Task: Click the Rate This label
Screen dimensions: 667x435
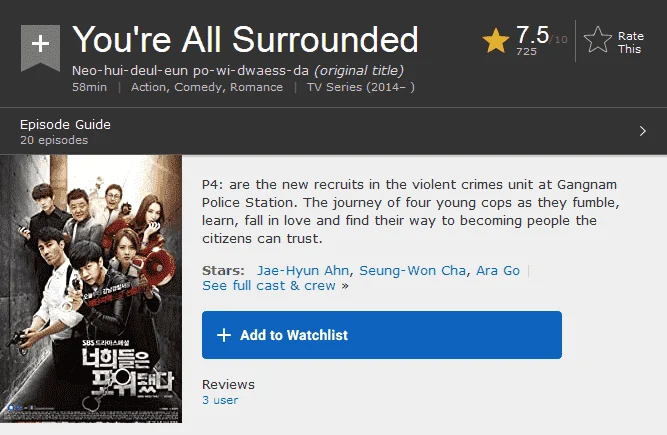Action: point(630,43)
